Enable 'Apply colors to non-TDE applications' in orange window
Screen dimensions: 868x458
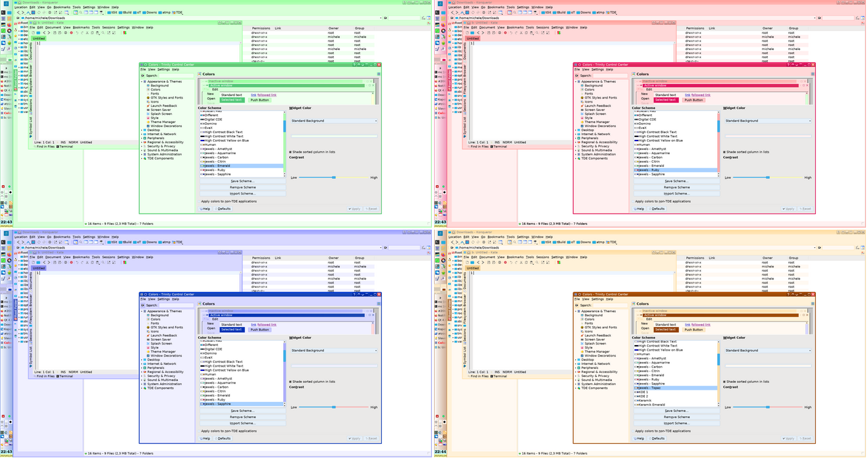pos(633,431)
